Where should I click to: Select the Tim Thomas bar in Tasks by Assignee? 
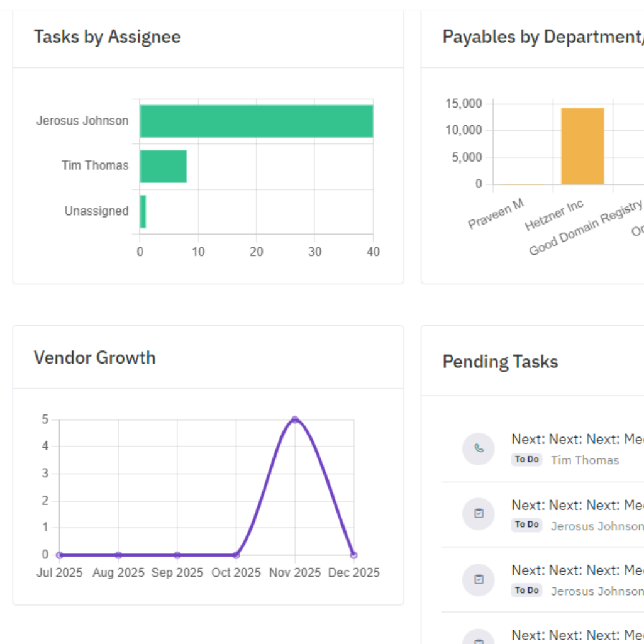(162, 165)
